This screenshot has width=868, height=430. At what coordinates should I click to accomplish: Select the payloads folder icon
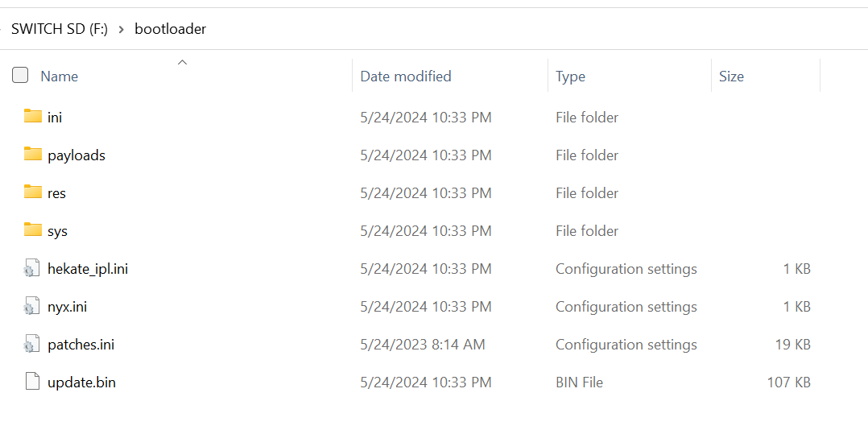tap(33, 155)
